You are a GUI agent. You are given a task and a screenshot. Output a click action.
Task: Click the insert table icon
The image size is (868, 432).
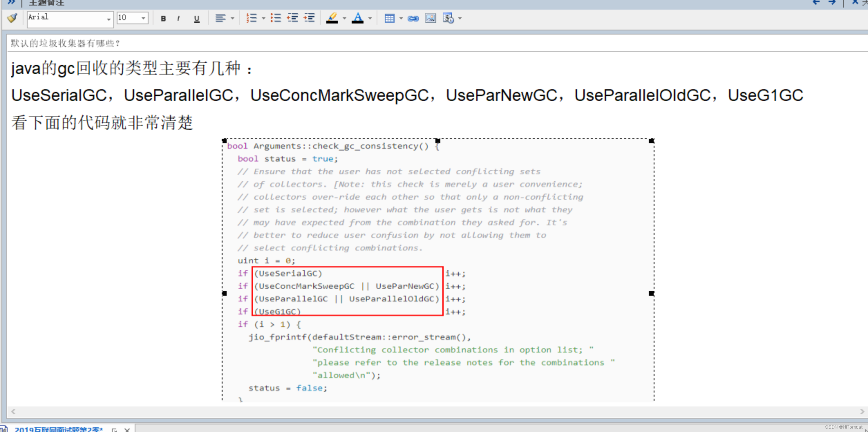[389, 18]
